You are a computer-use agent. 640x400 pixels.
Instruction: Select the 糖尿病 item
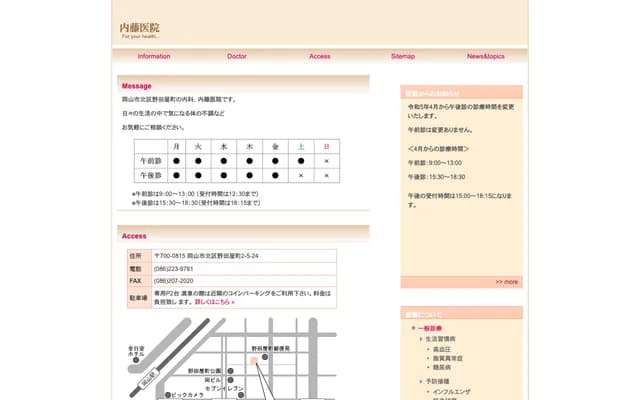pos(442,367)
